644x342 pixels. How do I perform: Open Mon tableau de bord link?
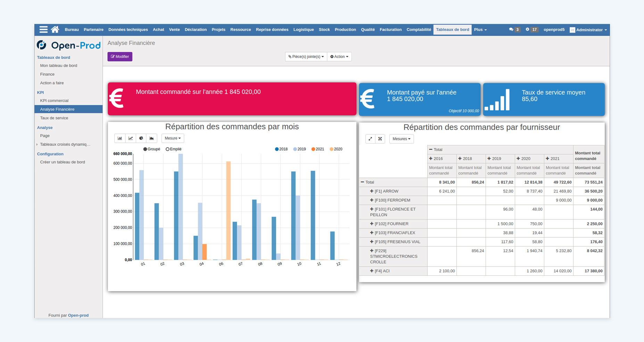point(59,66)
